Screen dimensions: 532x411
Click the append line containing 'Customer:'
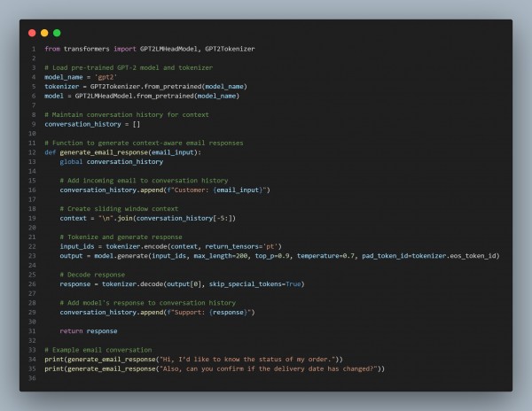pos(165,190)
